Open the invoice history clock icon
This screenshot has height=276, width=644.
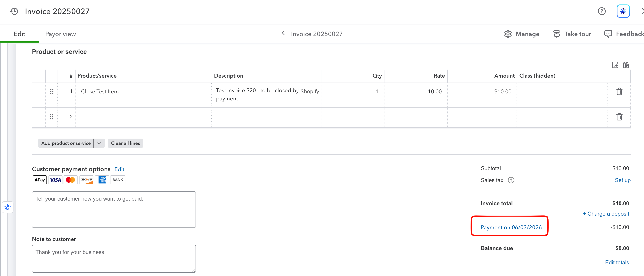tap(14, 11)
